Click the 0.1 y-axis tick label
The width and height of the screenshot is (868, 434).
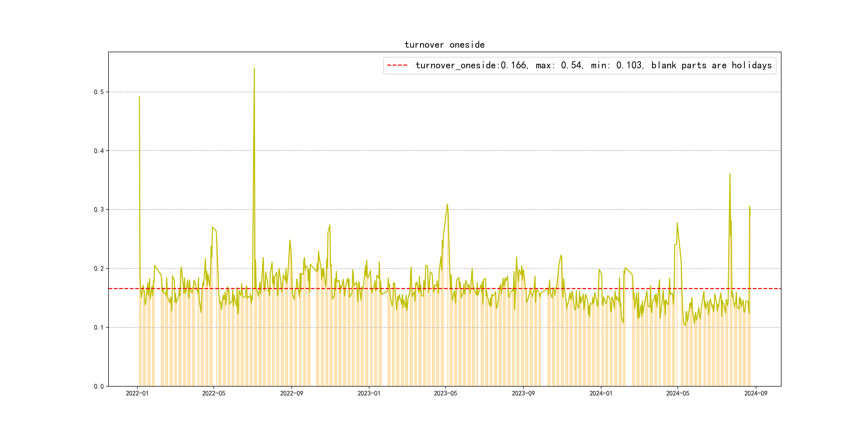click(x=99, y=328)
